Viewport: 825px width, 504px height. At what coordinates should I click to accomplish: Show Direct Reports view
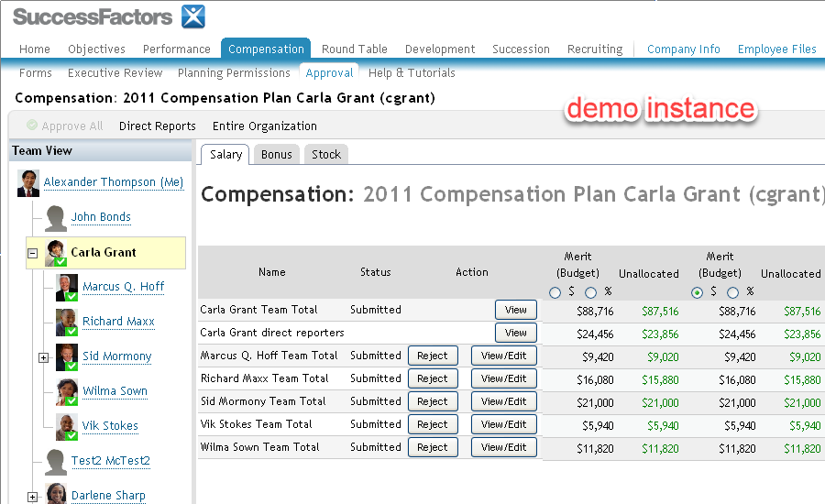(158, 126)
